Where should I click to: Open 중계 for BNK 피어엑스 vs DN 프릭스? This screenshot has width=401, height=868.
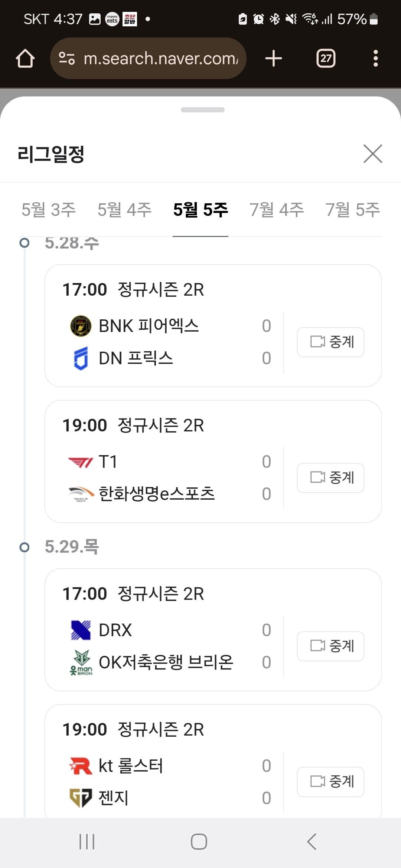[x=330, y=342]
